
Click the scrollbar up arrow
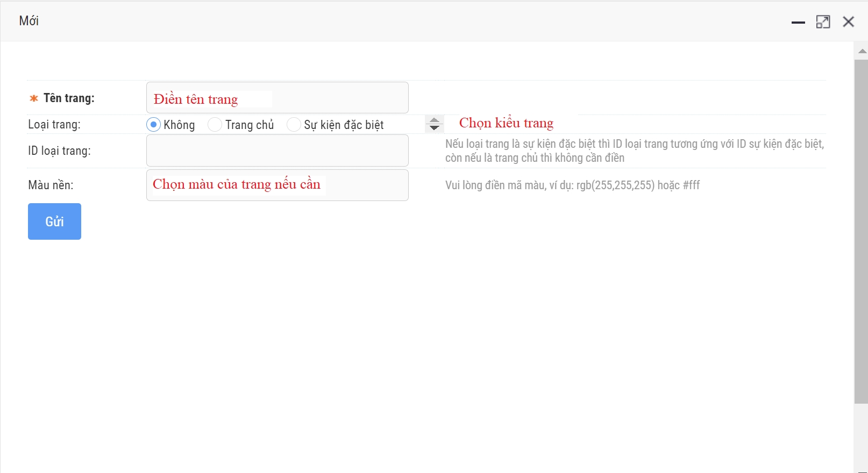(x=862, y=51)
